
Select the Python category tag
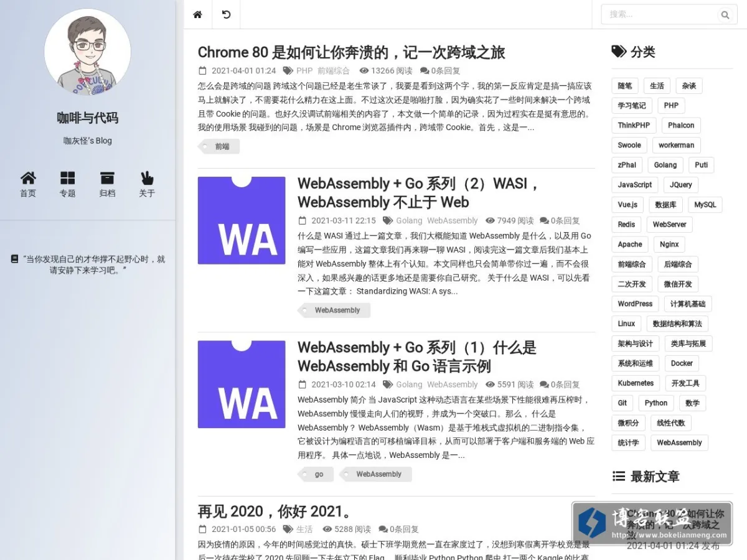656,403
